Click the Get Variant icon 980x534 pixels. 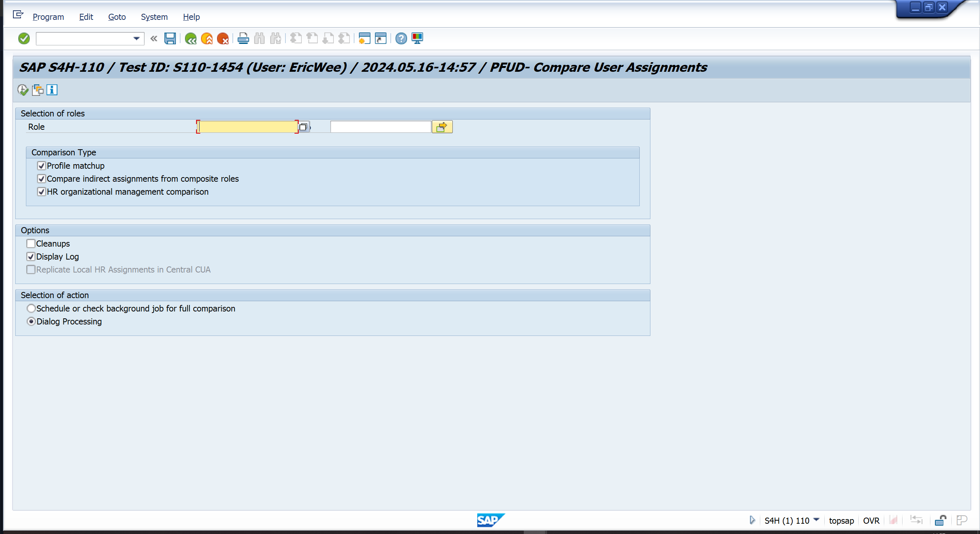point(37,90)
